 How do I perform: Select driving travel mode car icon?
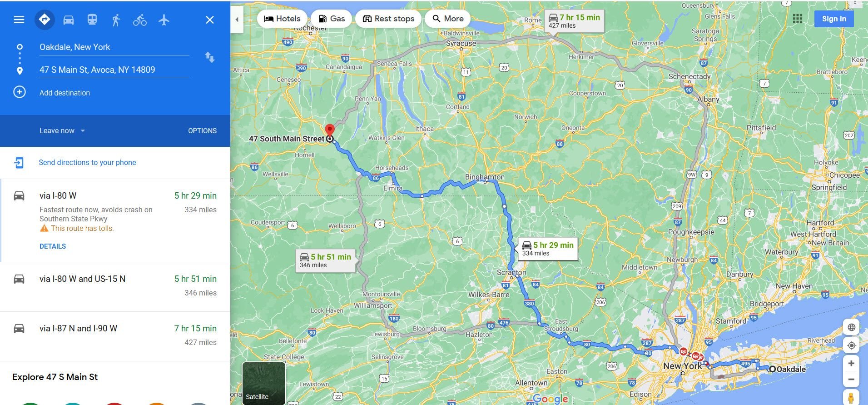tap(69, 20)
